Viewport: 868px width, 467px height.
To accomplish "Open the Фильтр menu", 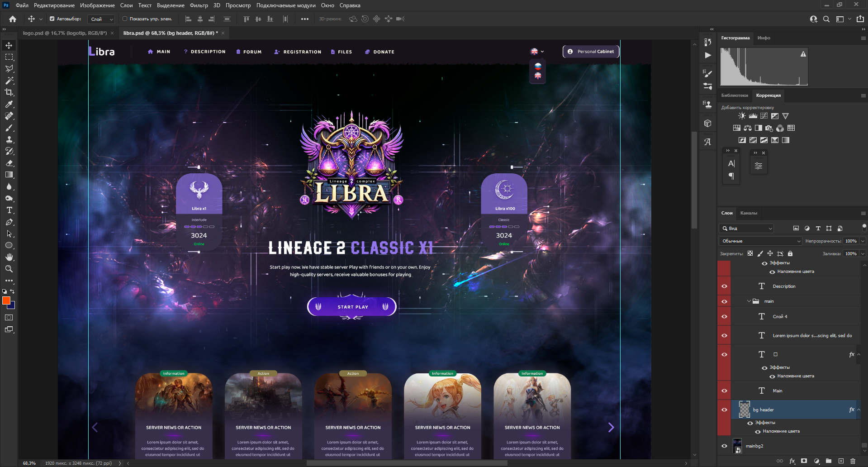I will [x=199, y=5].
